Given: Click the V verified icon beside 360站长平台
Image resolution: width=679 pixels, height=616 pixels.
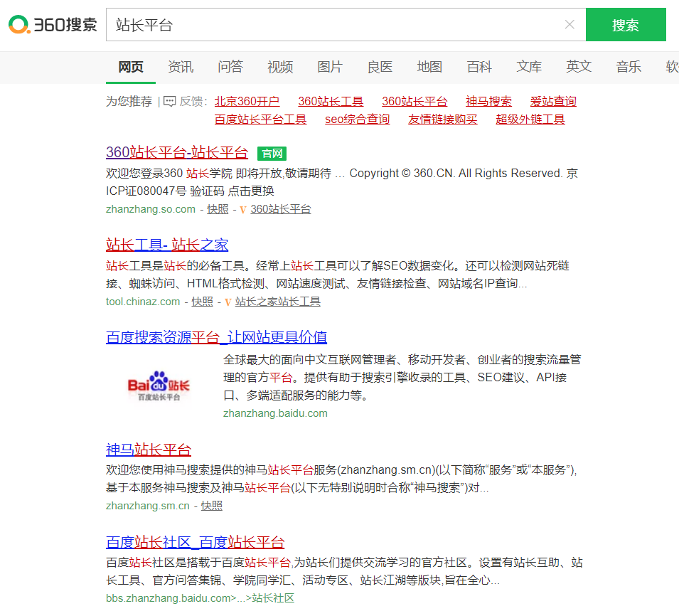Looking at the screenshot, I should click(243, 210).
